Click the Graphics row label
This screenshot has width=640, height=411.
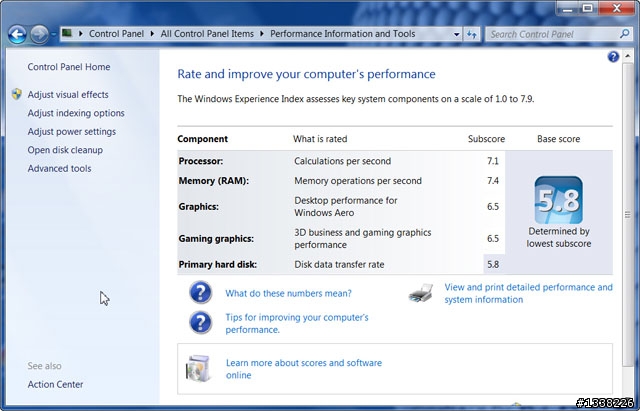(198, 207)
